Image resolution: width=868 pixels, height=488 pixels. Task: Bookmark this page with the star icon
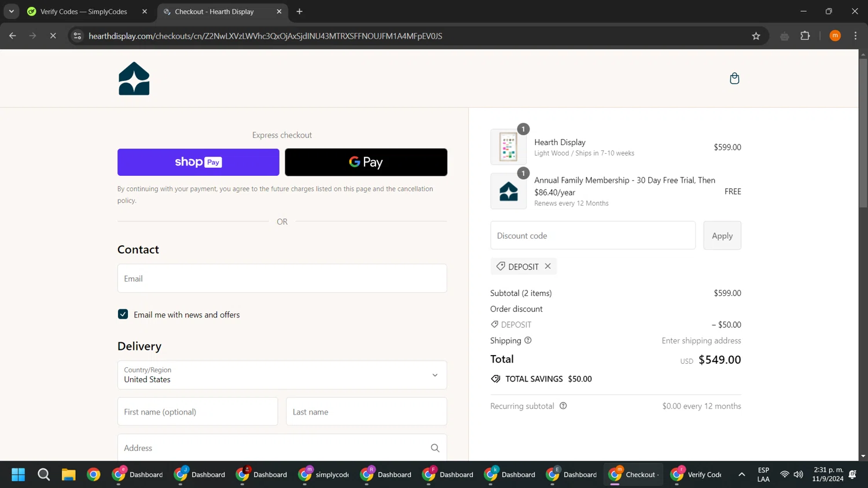(x=756, y=36)
